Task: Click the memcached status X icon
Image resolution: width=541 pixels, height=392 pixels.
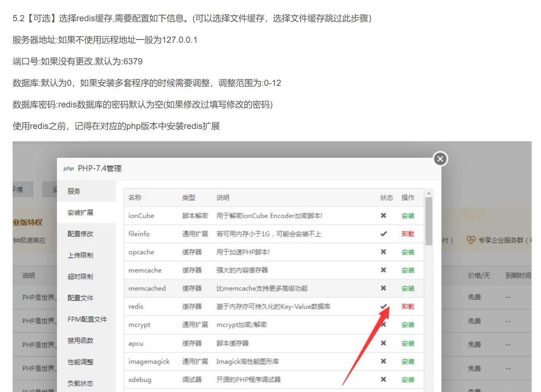Action: 383,288
